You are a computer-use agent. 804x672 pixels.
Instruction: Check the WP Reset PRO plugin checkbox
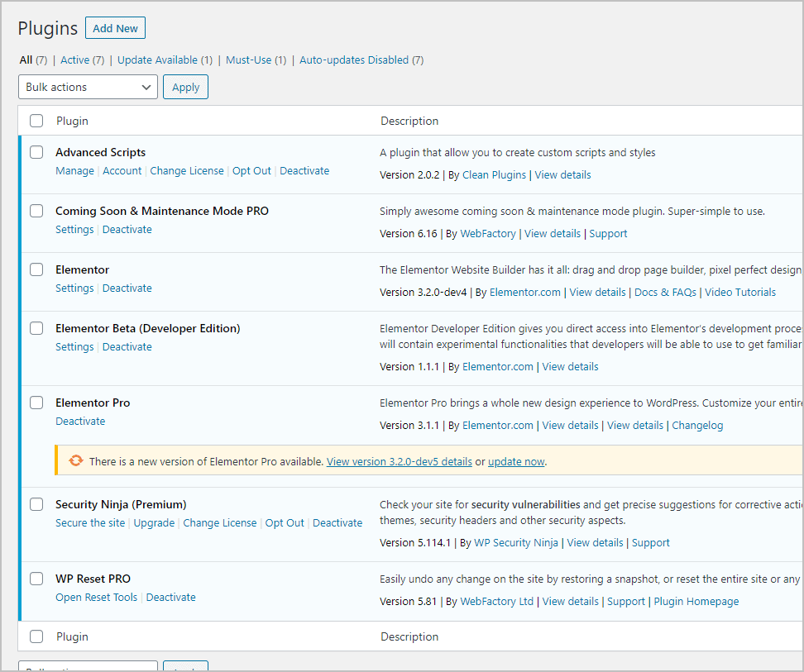(36, 579)
